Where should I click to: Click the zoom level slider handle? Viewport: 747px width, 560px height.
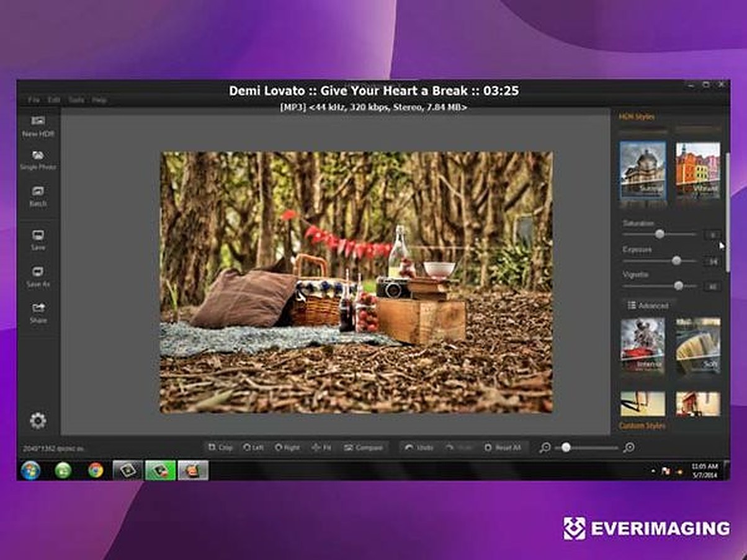click(x=565, y=447)
